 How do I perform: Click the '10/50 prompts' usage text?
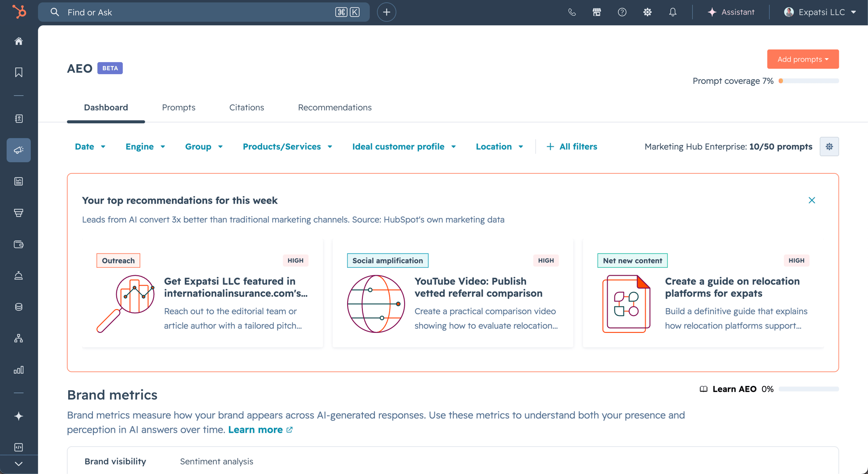coord(780,147)
